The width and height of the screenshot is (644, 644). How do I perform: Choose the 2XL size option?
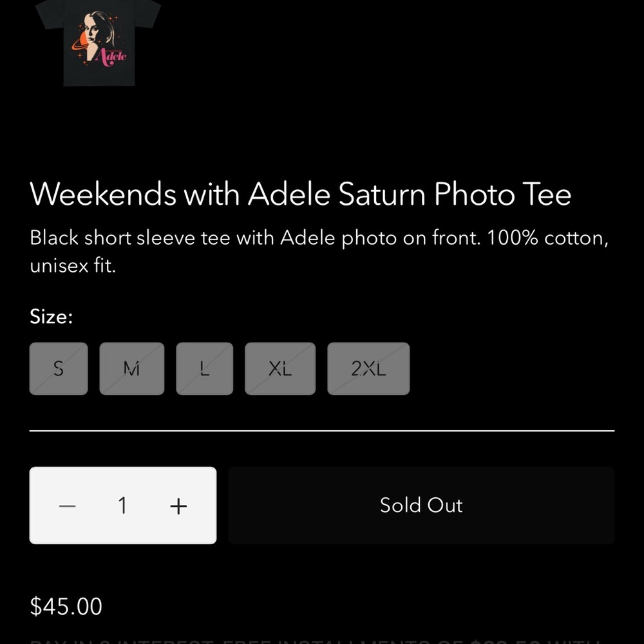pos(368,368)
